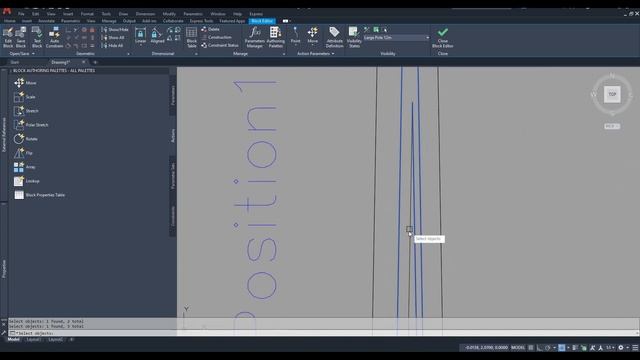Image resolution: width=640 pixels, height=360 pixels.
Task: Click the Save Block icon
Action: pyautogui.click(x=21, y=37)
